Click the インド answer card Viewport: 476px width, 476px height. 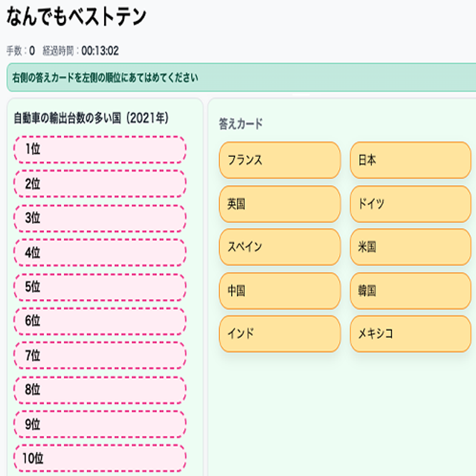click(279, 333)
